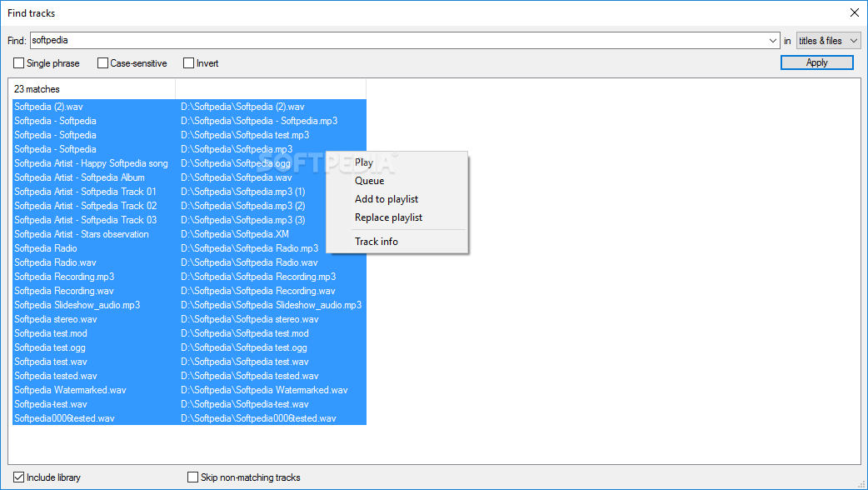Click the window resize grip corner

861,483
